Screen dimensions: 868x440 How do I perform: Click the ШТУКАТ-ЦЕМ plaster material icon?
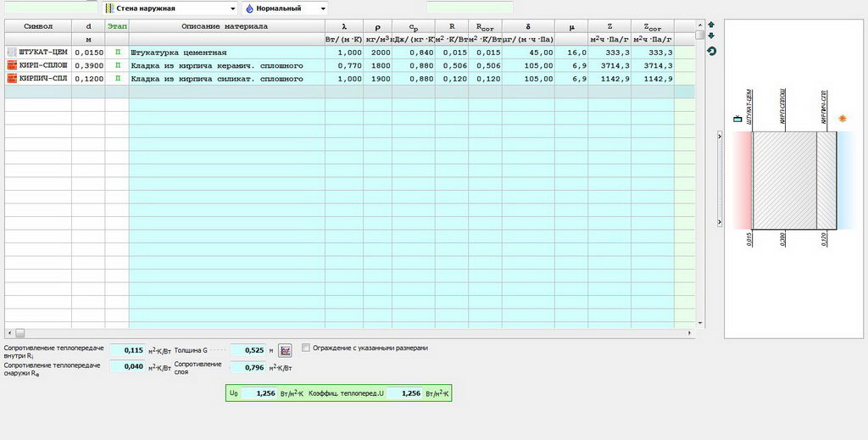11,52
